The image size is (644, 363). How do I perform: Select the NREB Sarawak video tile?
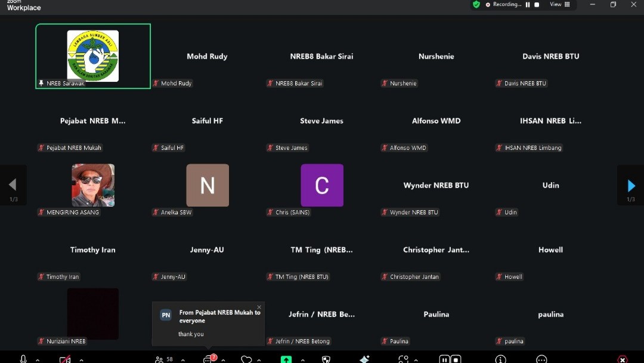point(93,56)
